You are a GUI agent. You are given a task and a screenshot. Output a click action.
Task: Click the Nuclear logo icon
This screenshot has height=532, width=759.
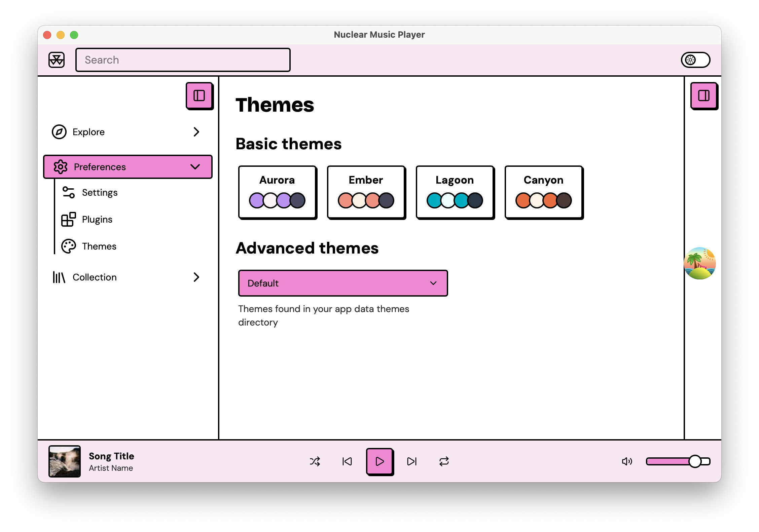[x=57, y=60]
